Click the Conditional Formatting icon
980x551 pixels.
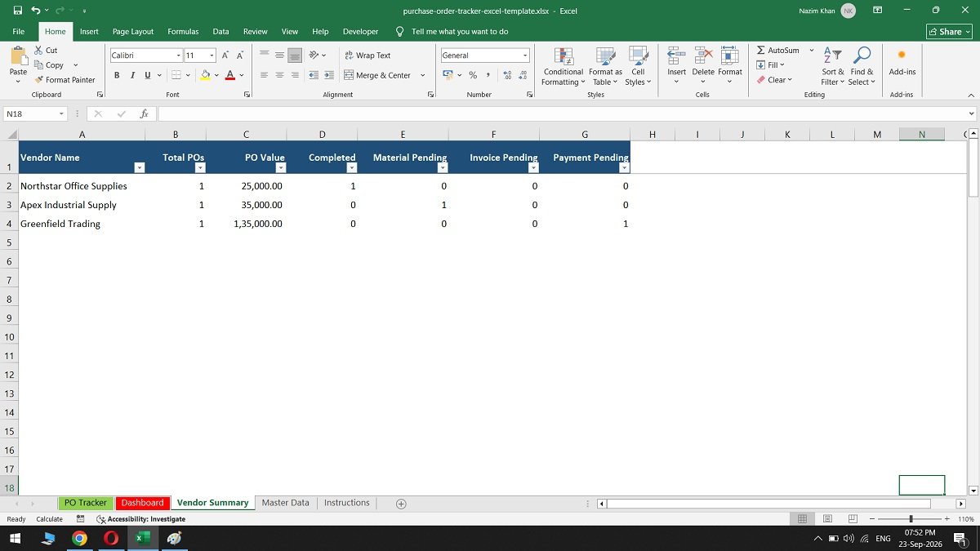563,56
